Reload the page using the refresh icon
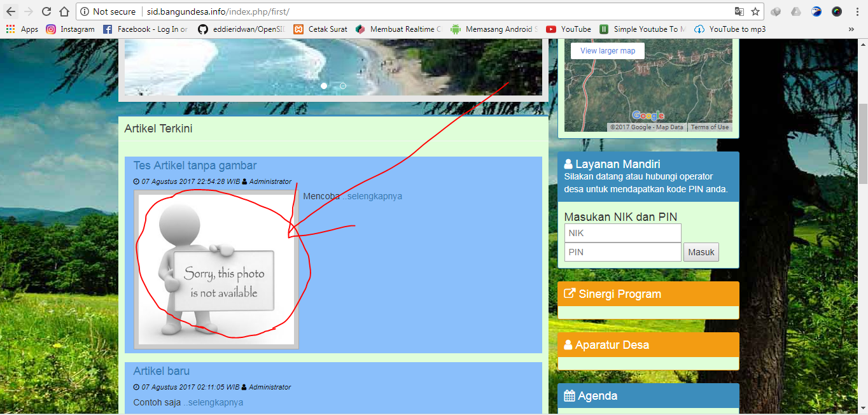Screen dimensions: 868x415 45,11
